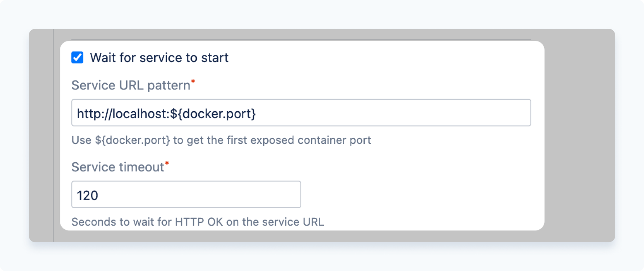Image resolution: width=644 pixels, height=271 pixels.
Task: Click the timeout field border outline
Action: pyautogui.click(x=186, y=182)
